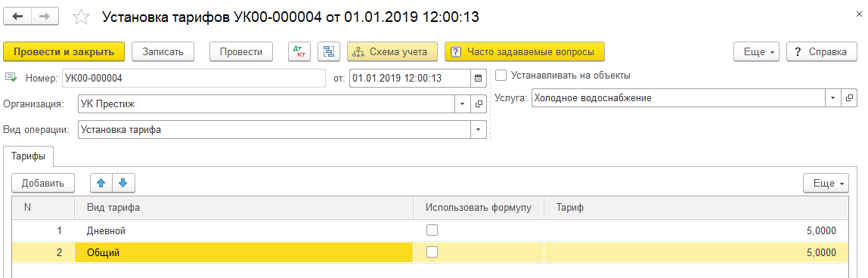Select row number 1 cell
Viewport: 868px width, 278px height.
(x=43, y=230)
